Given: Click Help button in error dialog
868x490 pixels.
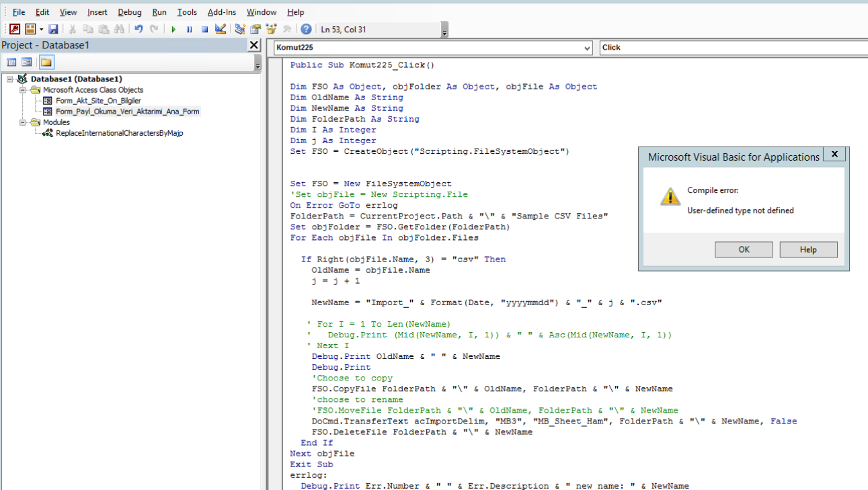Looking at the screenshot, I should [808, 249].
